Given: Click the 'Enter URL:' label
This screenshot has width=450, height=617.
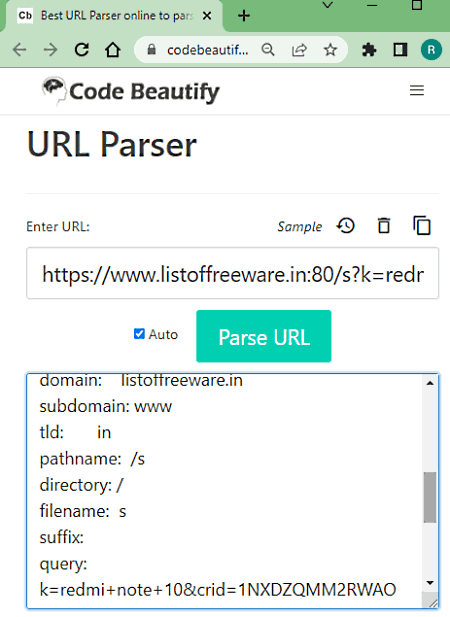Looking at the screenshot, I should [58, 227].
